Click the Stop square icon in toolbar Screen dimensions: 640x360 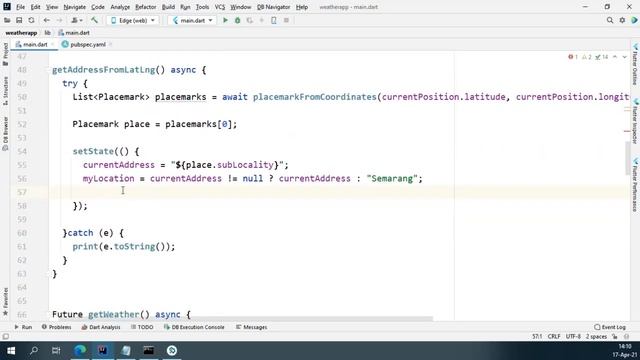coord(286,20)
